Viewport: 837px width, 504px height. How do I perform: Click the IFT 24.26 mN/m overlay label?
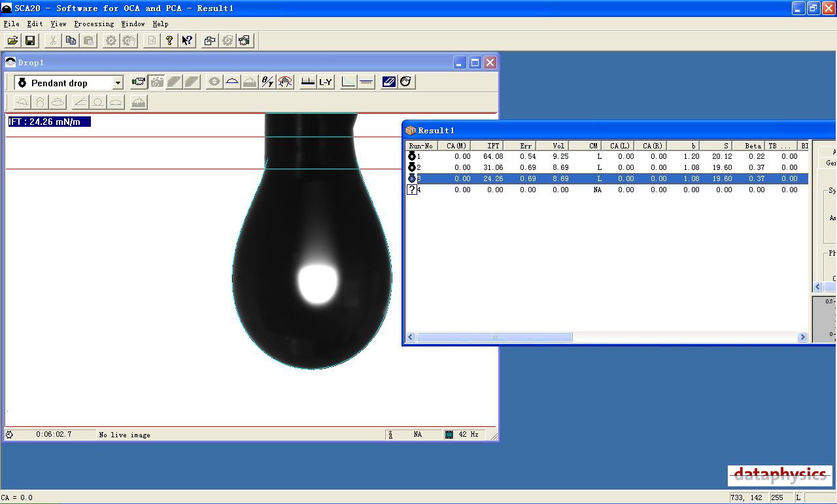(x=49, y=122)
